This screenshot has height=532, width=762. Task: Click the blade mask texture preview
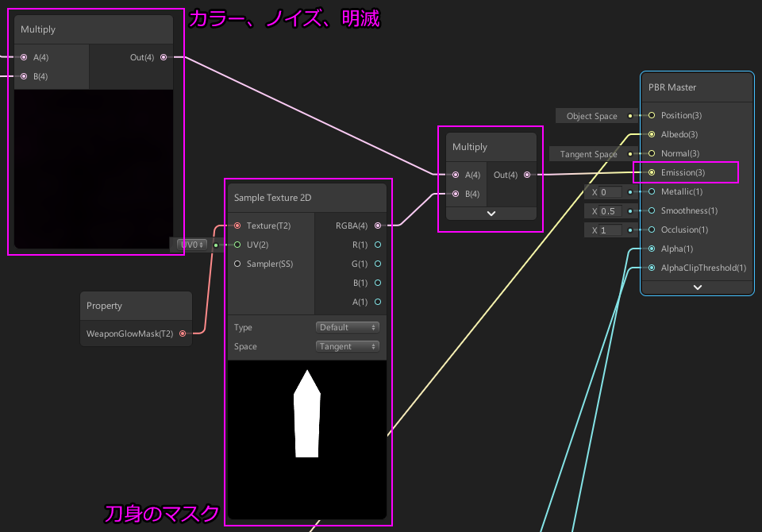[307, 440]
